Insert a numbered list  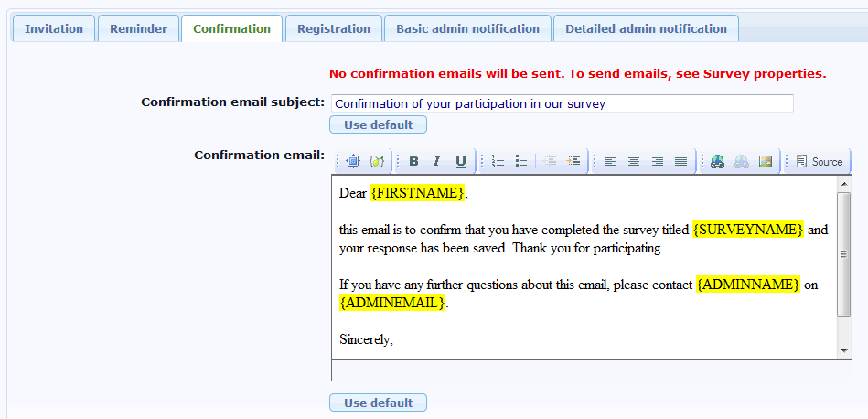pyautogui.click(x=498, y=161)
